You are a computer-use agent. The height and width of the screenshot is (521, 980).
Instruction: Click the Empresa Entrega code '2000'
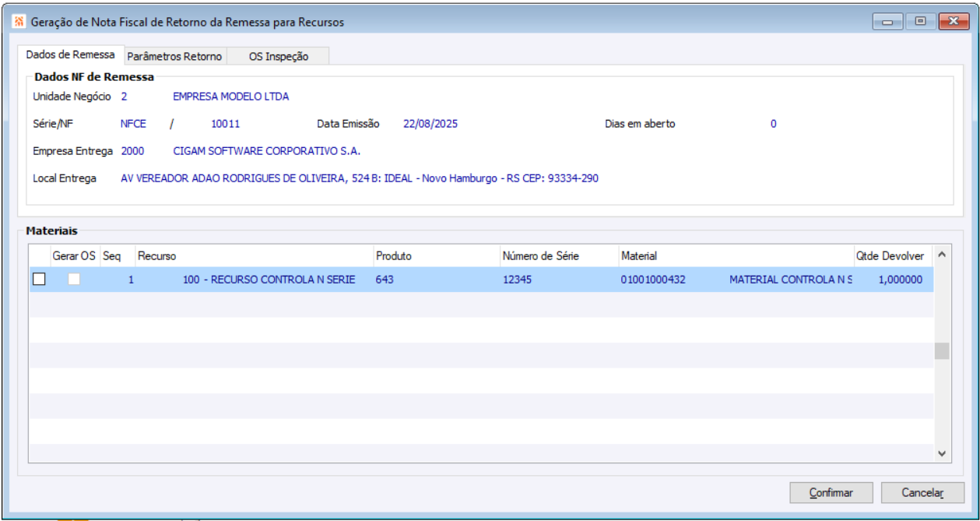132,151
